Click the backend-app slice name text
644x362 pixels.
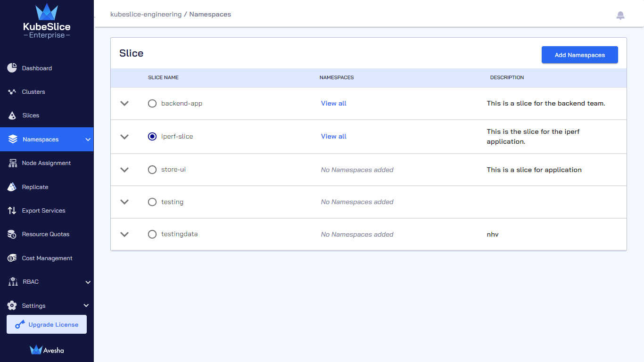(x=182, y=103)
